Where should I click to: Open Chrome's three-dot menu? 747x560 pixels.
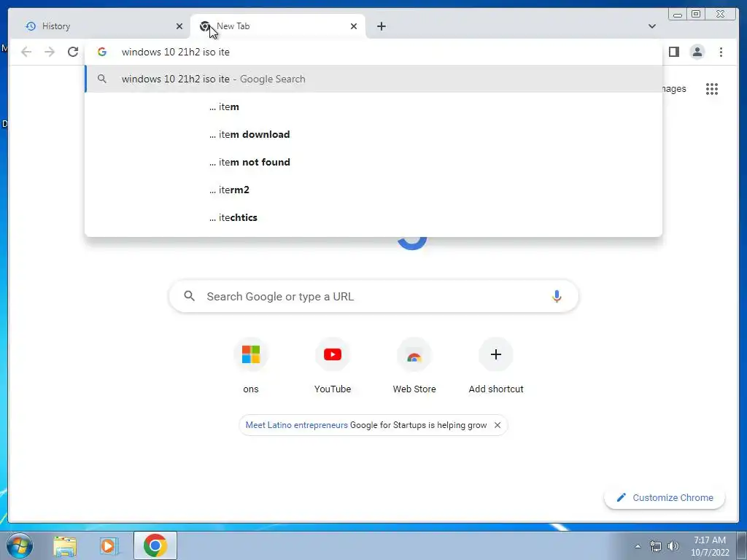pyautogui.click(x=721, y=52)
